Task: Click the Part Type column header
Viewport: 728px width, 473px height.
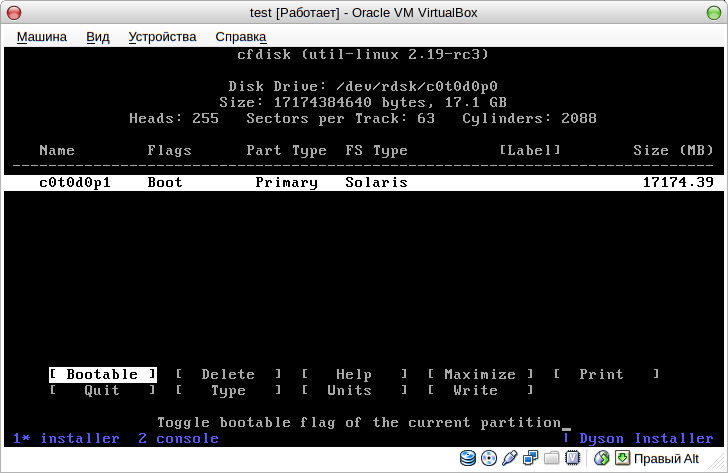Action: 286,150
